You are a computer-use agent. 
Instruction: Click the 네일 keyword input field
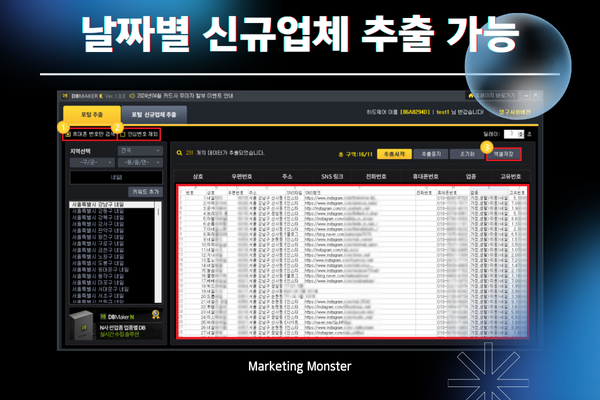(116, 177)
